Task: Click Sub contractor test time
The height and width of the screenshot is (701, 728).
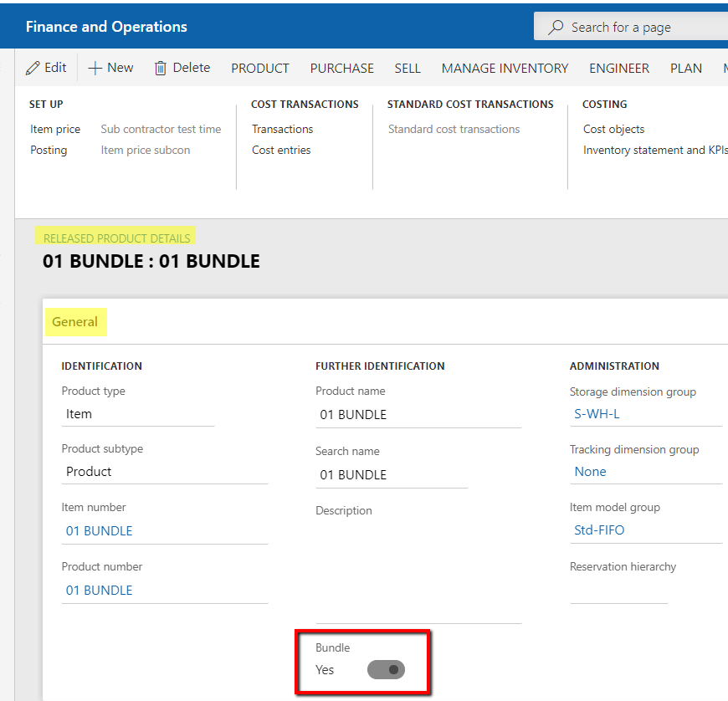Action: click(161, 129)
